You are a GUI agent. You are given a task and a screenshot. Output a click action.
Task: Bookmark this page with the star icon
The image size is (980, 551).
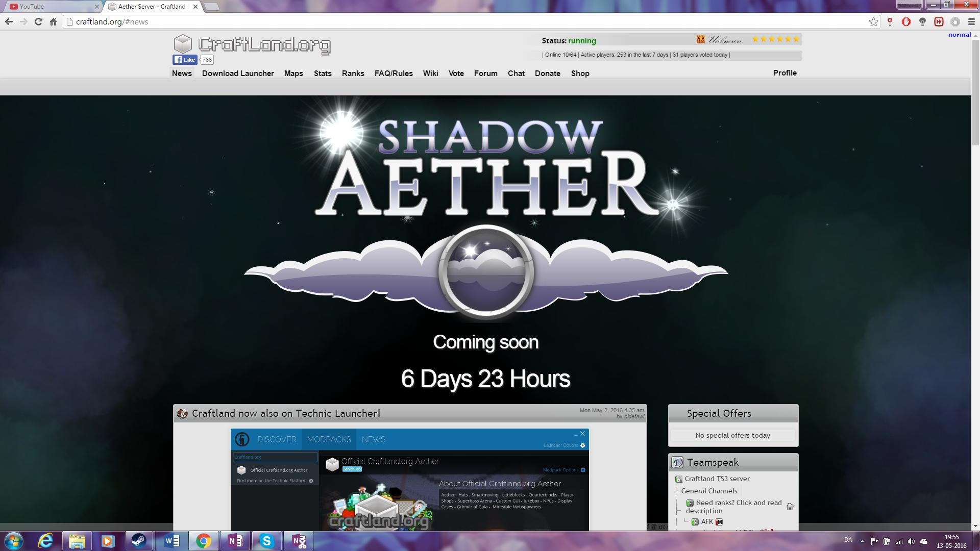873,21
